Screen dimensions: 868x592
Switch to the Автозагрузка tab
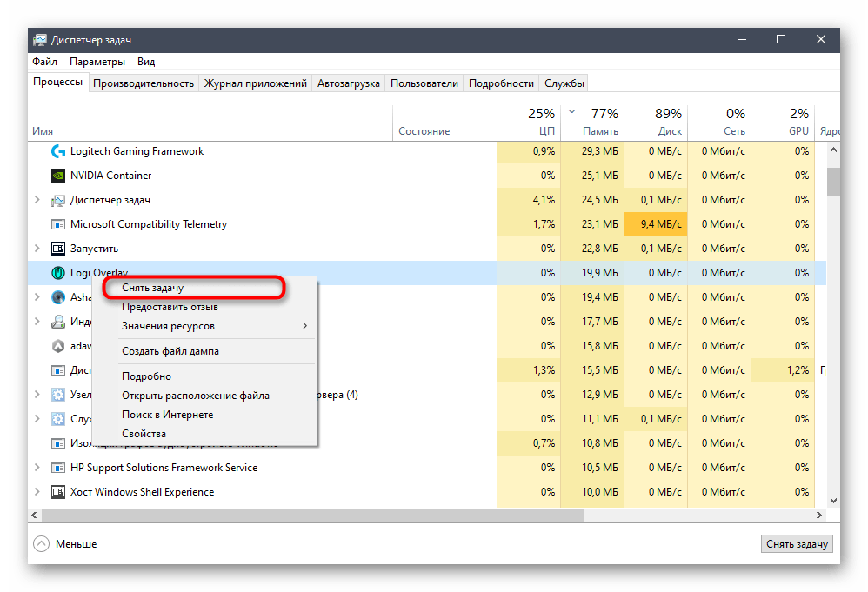point(348,83)
